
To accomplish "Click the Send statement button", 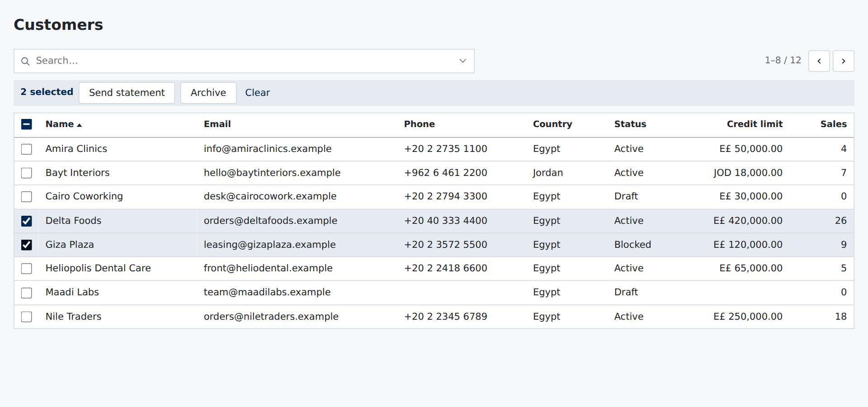I will click(127, 93).
